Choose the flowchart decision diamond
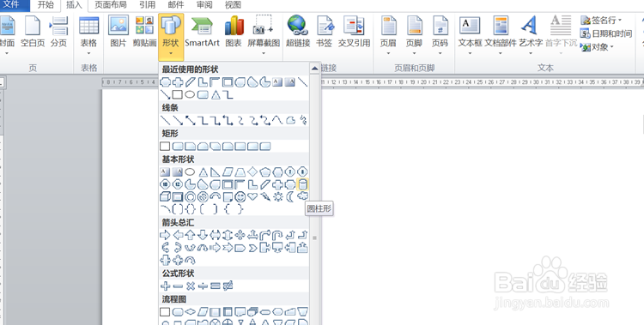This screenshot has height=325, width=644. pyautogui.click(x=190, y=312)
